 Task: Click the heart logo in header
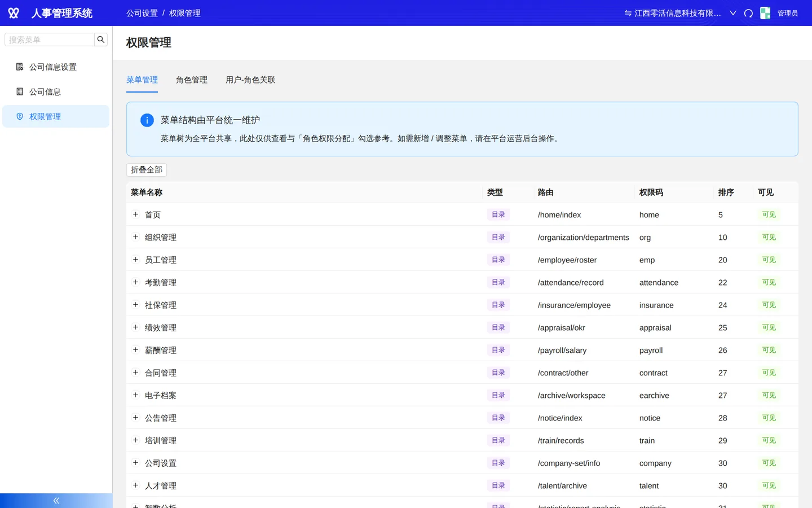[14, 13]
